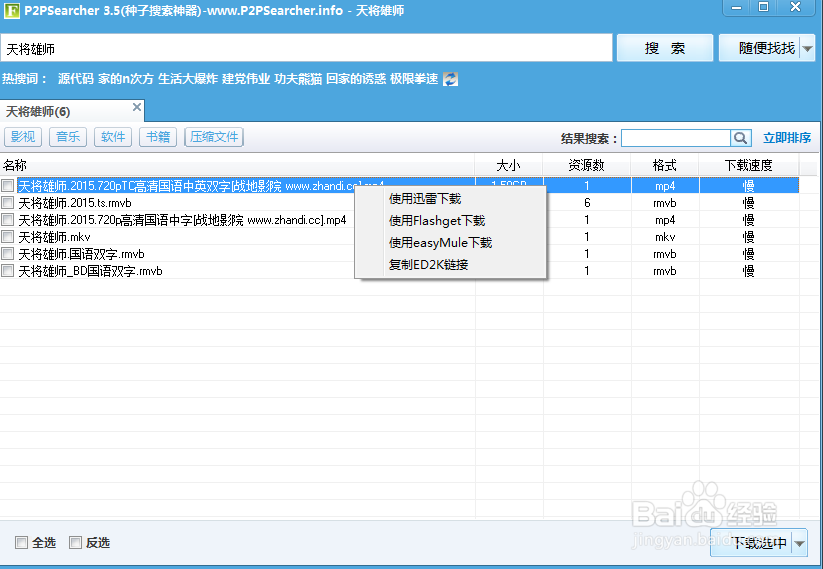Click hot word 极限拳速
823x569 pixels.
point(414,79)
